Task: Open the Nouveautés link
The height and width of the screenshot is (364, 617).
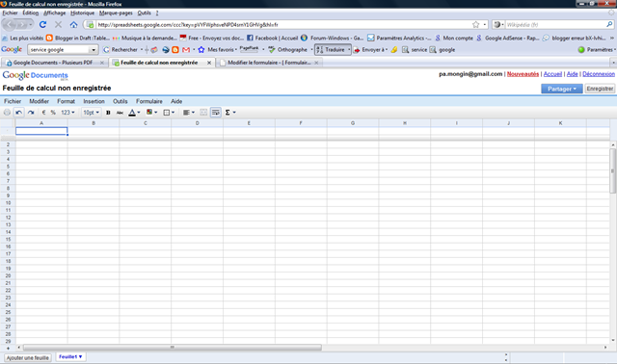Action: pos(523,74)
